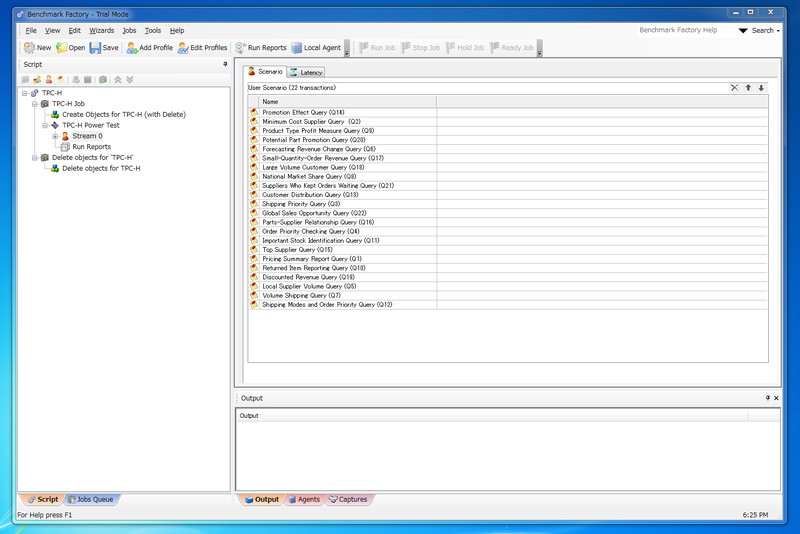Delete selected transaction with the X icon
This screenshot has width=800, height=534.
click(x=734, y=88)
